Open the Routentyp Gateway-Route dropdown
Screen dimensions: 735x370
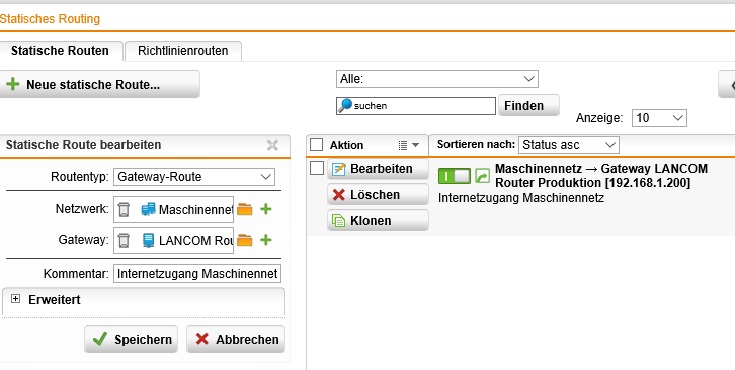194,177
